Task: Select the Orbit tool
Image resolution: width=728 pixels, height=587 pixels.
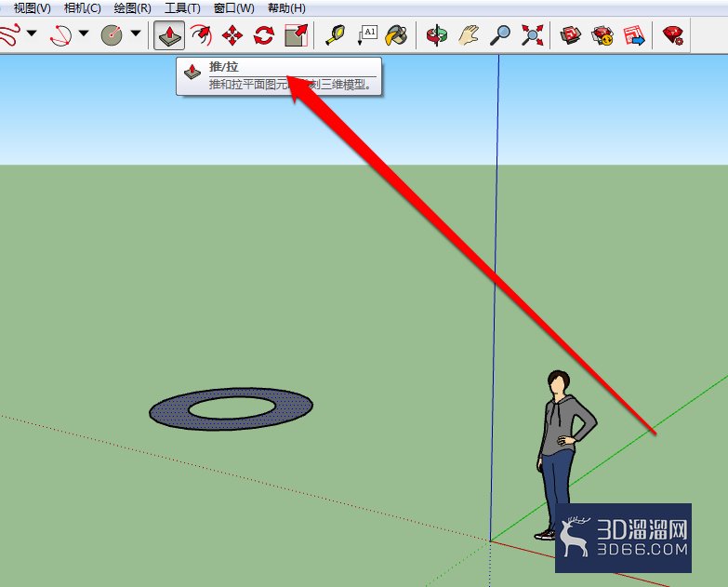Action: (x=436, y=35)
